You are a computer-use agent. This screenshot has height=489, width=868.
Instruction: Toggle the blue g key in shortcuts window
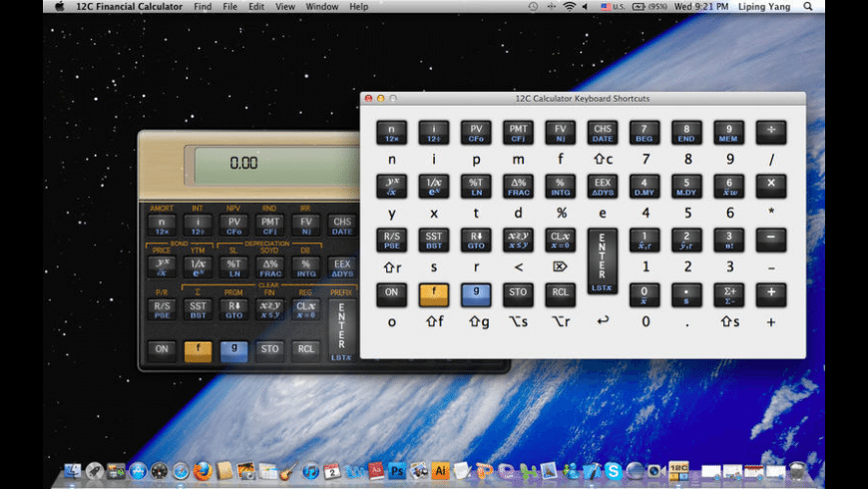[476, 294]
